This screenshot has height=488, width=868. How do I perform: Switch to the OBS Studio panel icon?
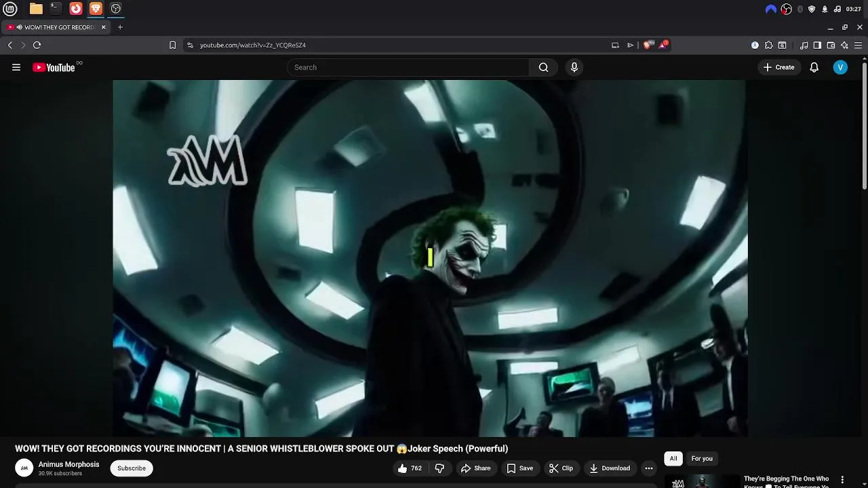tap(116, 9)
